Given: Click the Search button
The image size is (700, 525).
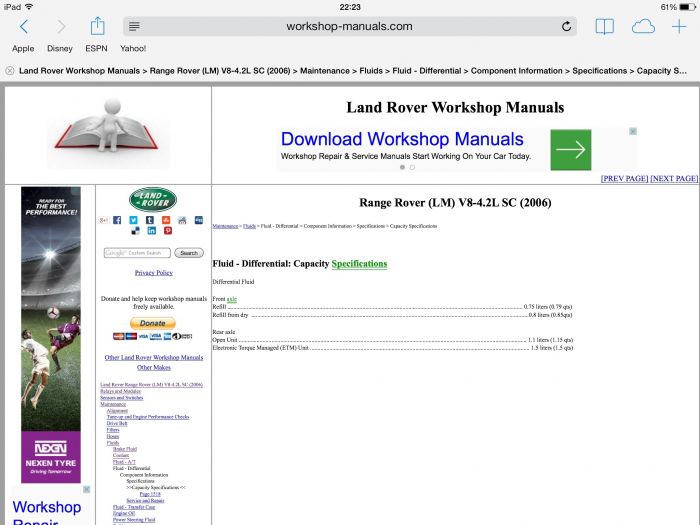Looking at the screenshot, I should tap(189, 253).
